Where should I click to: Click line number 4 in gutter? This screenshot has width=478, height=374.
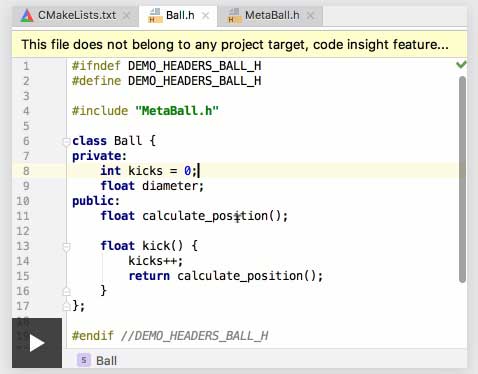coord(26,111)
